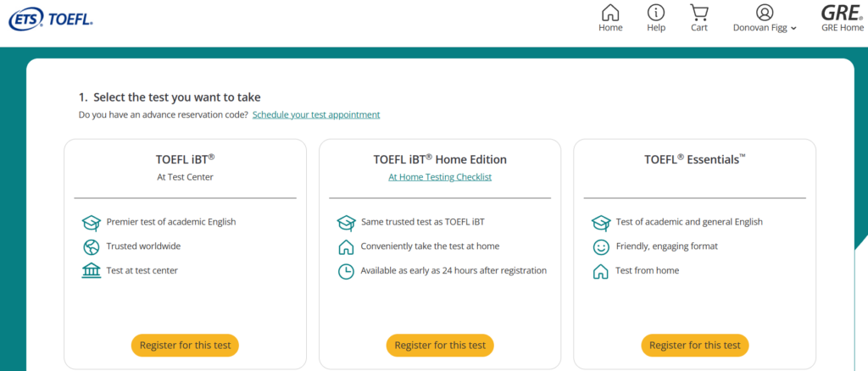Click Available as early as 24 hours text
The width and height of the screenshot is (868, 371).
[x=454, y=270]
